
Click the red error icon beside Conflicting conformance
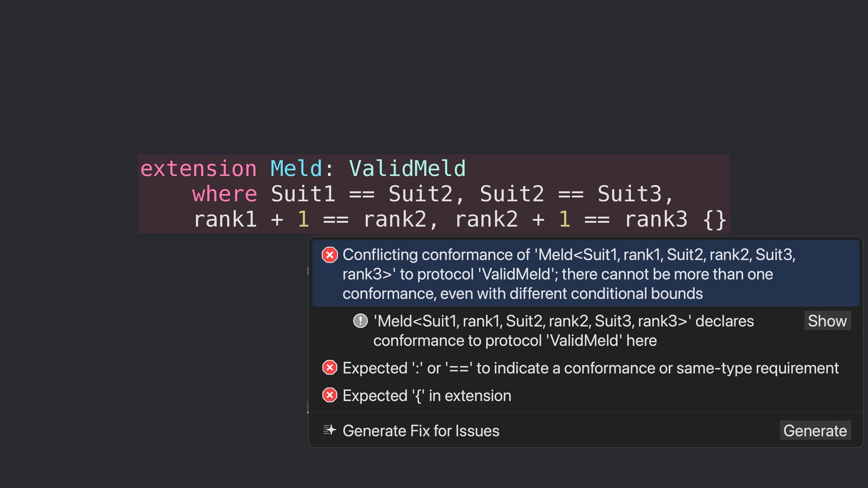[330, 255]
